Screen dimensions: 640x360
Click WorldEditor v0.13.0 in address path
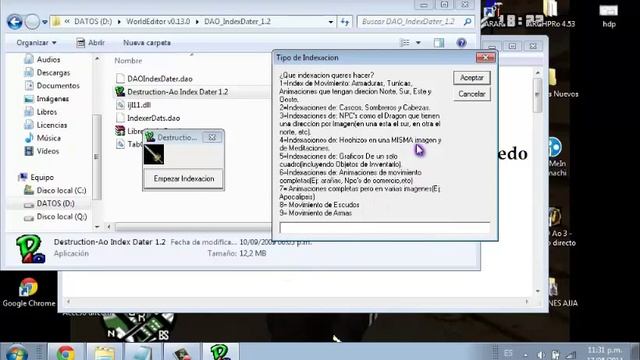(x=158, y=22)
